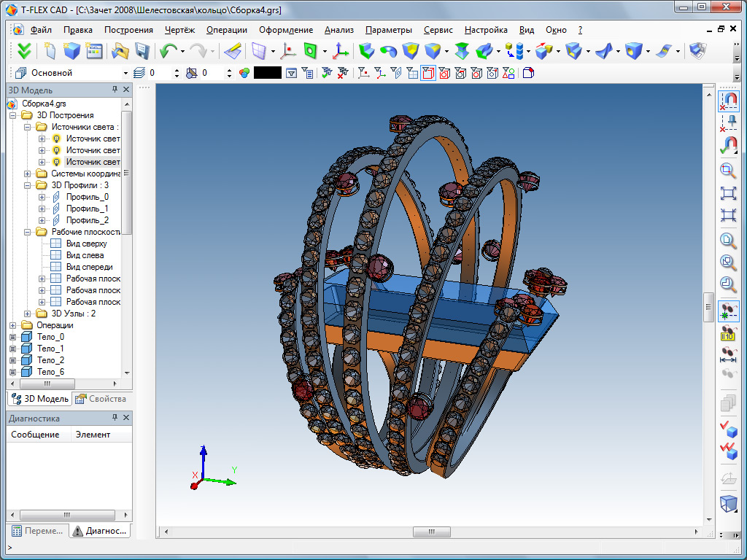
Task: Click the Open file folder icon
Action: click(119, 51)
